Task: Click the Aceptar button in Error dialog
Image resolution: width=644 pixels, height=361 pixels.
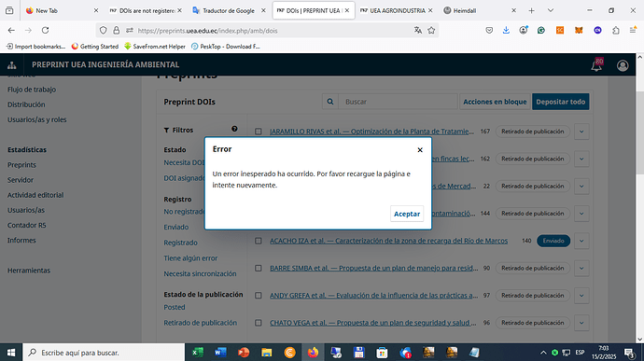Action: coord(407,214)
